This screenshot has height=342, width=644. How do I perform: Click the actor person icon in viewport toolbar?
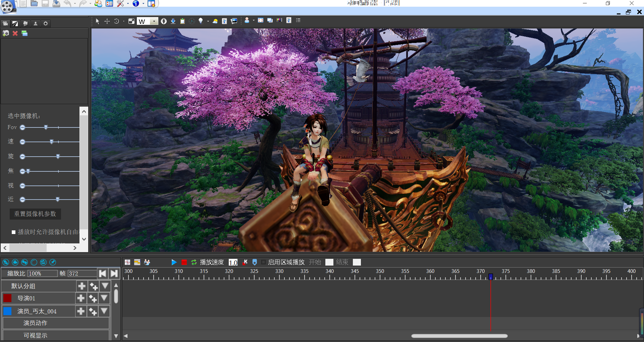[x=247, y=20]
